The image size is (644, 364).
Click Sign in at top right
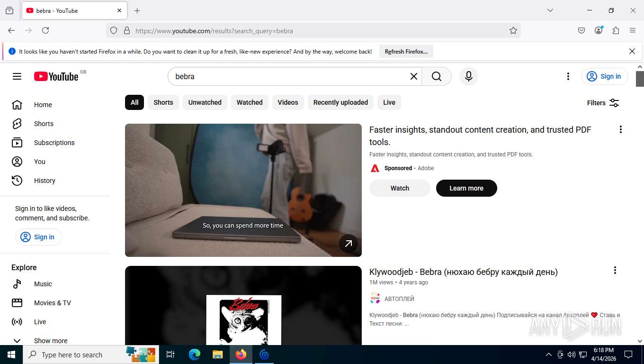click(x=605, y=76)
